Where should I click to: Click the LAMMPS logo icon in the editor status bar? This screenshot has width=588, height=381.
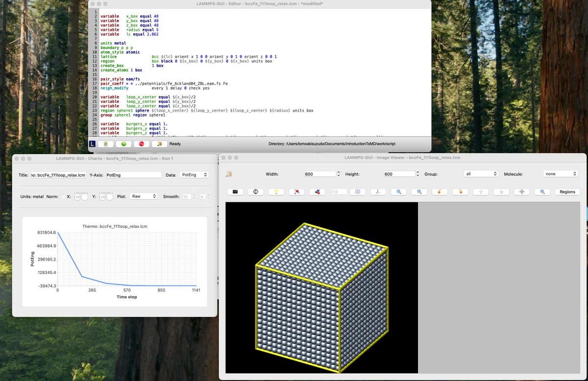92,144
